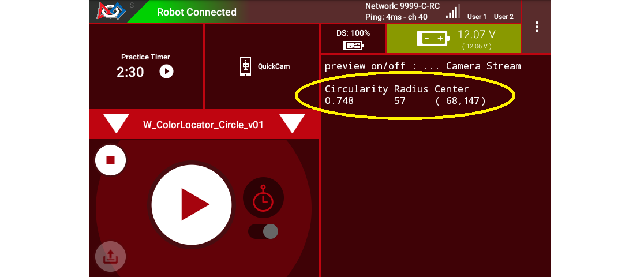Start the Practice Timer play button
Screen dimensions: 644x277
(x=166, y=72)
